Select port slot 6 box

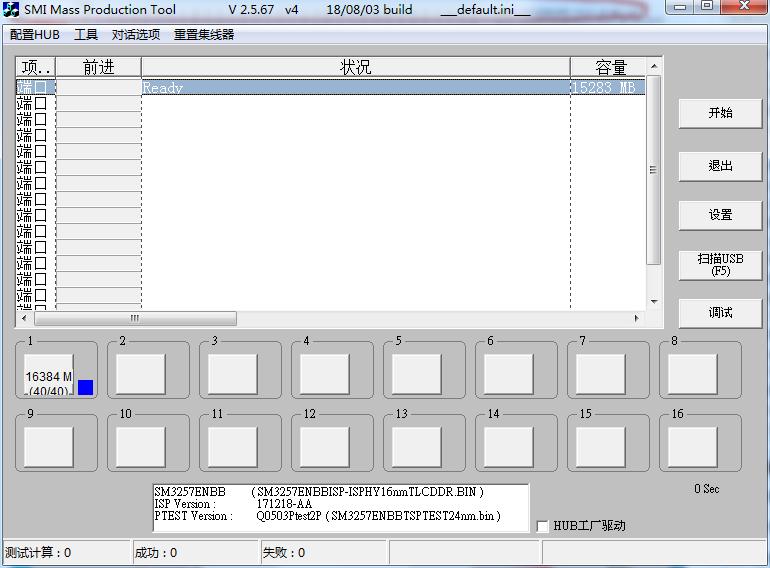point(508,375)
